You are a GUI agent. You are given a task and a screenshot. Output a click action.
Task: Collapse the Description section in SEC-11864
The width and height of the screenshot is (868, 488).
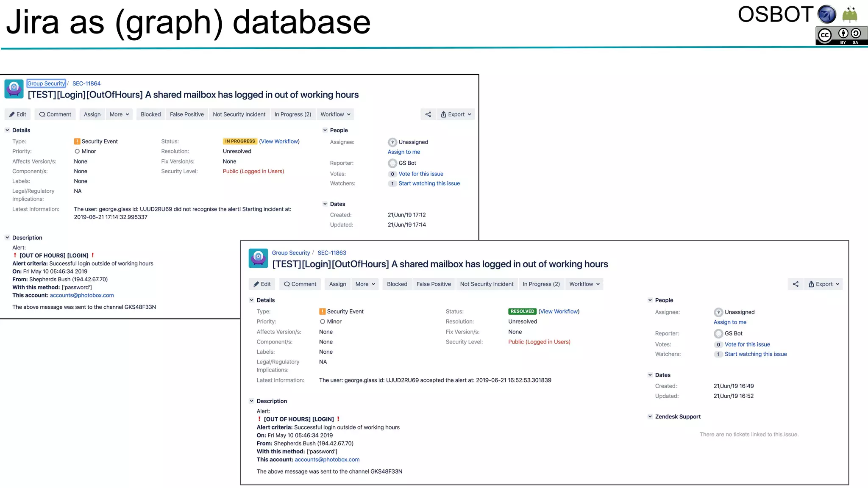click(x=7, y=238)
